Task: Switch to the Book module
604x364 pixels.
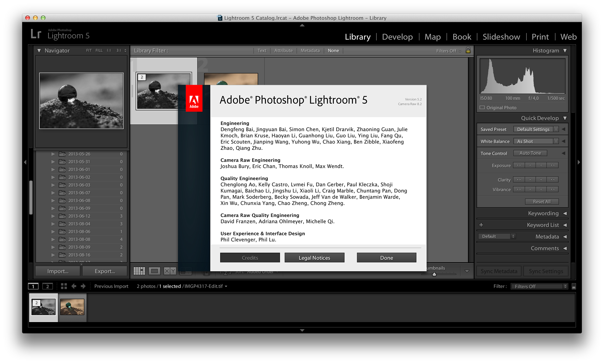Action: 462,37
